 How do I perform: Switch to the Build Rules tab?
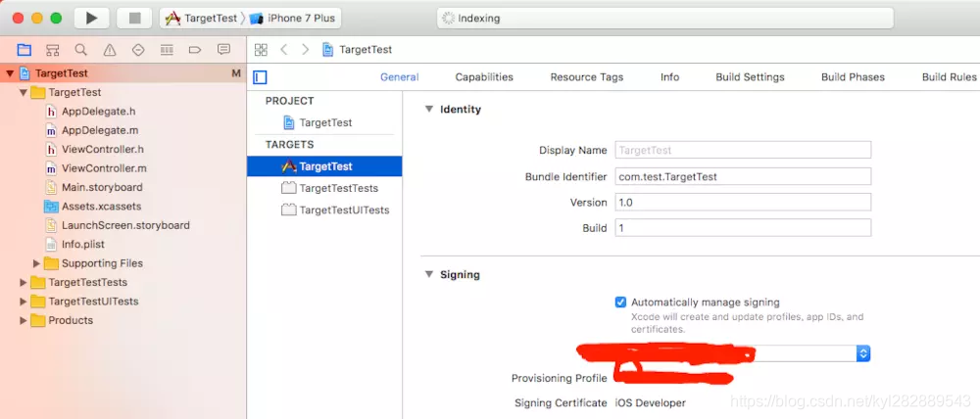949,77
